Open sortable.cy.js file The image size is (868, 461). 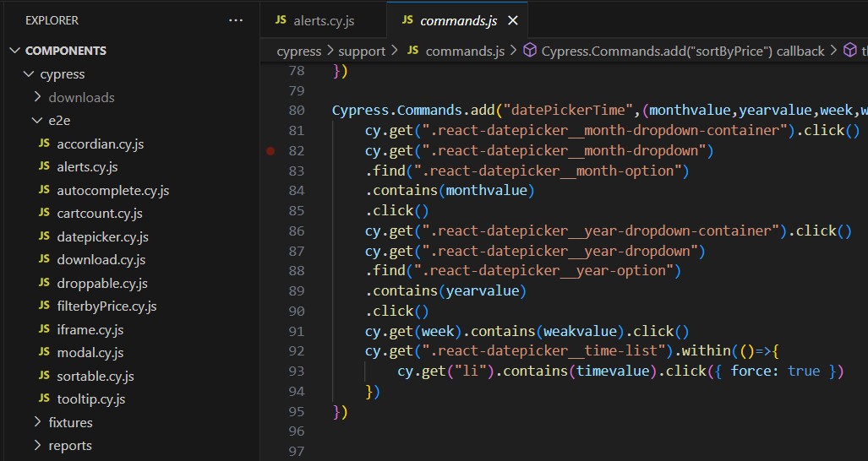tap(96, 377)
